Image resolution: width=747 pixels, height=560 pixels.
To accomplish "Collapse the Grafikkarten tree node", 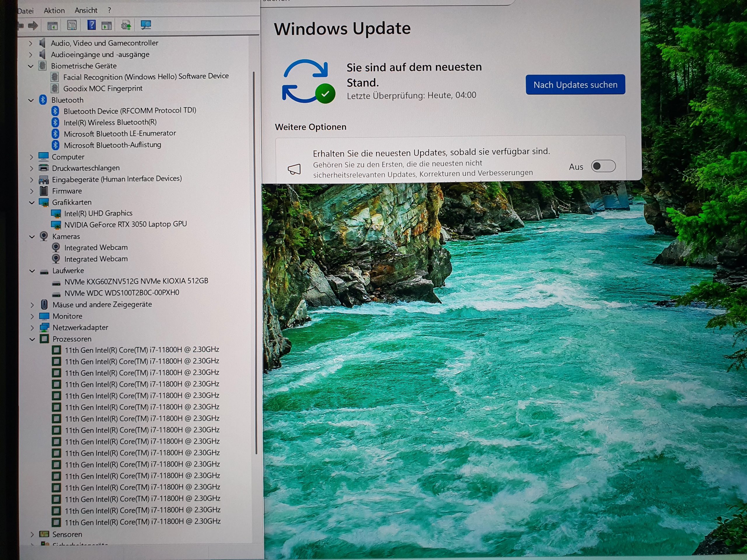I will pyautogui.click(x=32, y=202).
